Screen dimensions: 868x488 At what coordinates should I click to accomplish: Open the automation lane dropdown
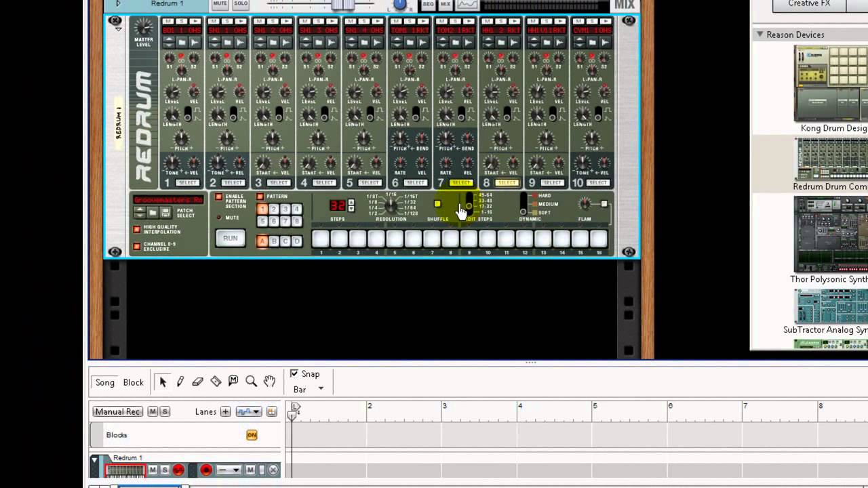tap(248, 411)
